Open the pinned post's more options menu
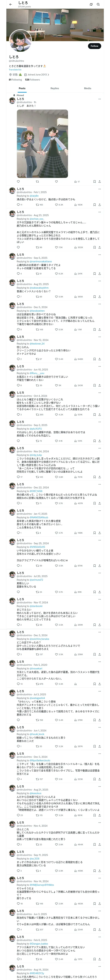Viewport: 110px width, 980px height. [99, 99]
